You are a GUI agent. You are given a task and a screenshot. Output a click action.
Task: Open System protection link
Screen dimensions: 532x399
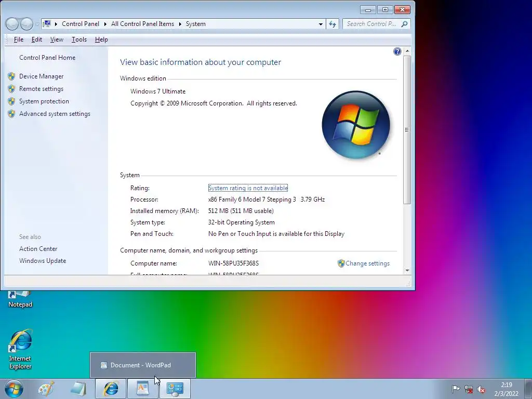[x=44, y=101]
